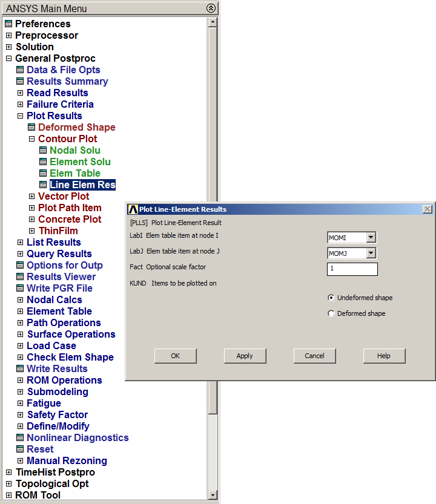Click the Nodal Solu icon

click(x=43, y=151)
